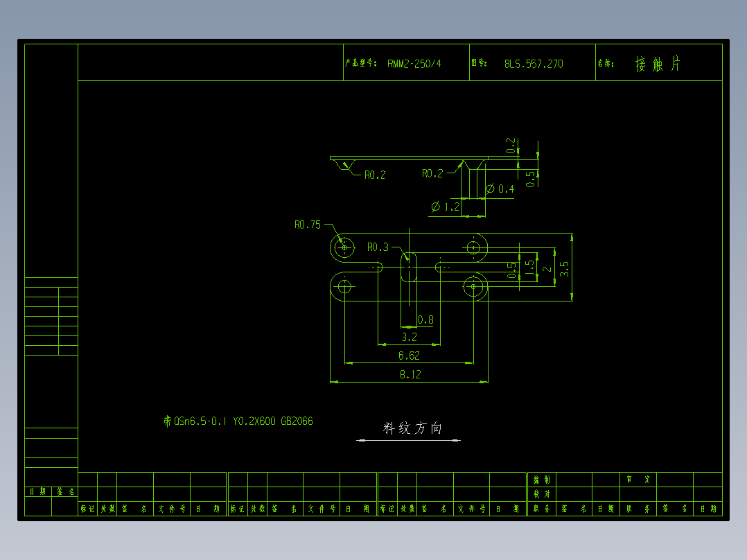Viewport: 747px width, 560px height.
Task: Click the part name '接触片' in the header
Action: click(x=658, y=64)
